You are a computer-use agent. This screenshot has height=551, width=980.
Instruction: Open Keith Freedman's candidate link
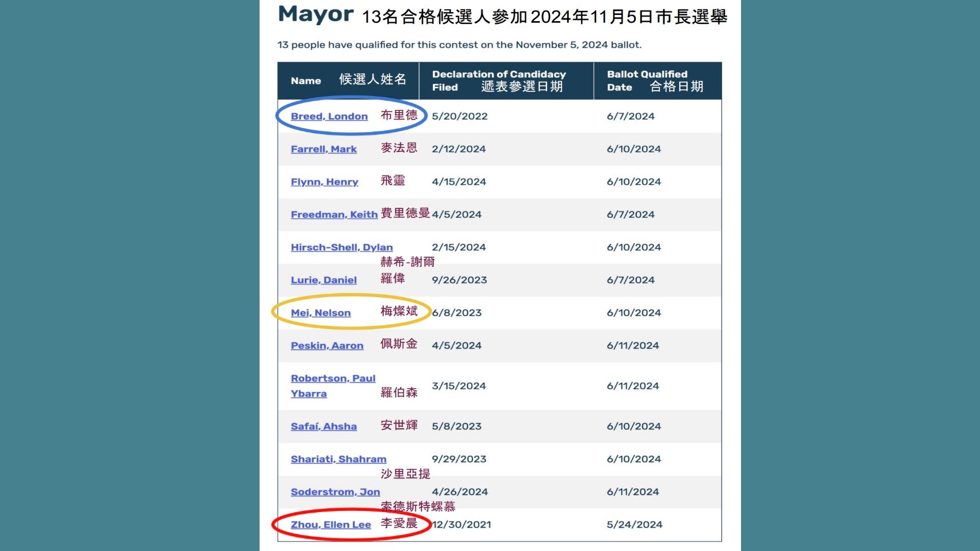pyautogui.click(x=334, y=214)
